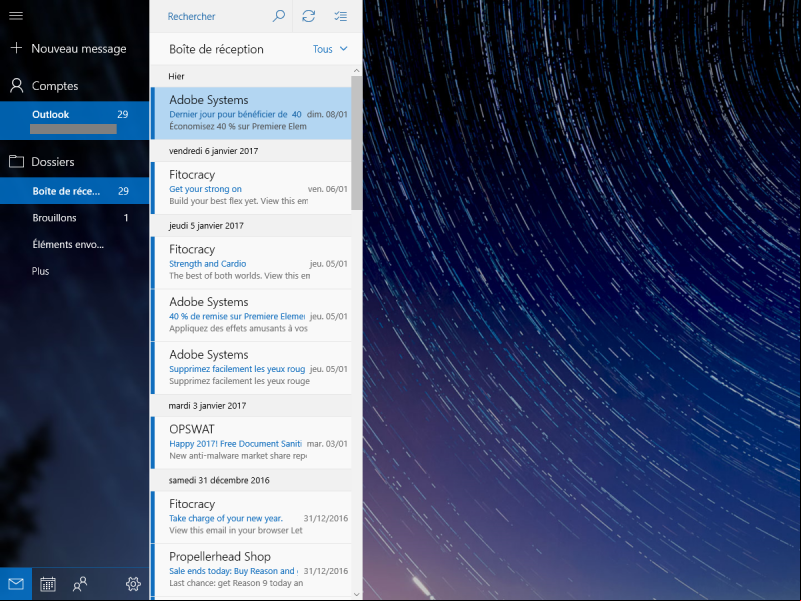This screenshot has width=801, height=601.
Task: Open the People contacts icon
Action: 80,584
